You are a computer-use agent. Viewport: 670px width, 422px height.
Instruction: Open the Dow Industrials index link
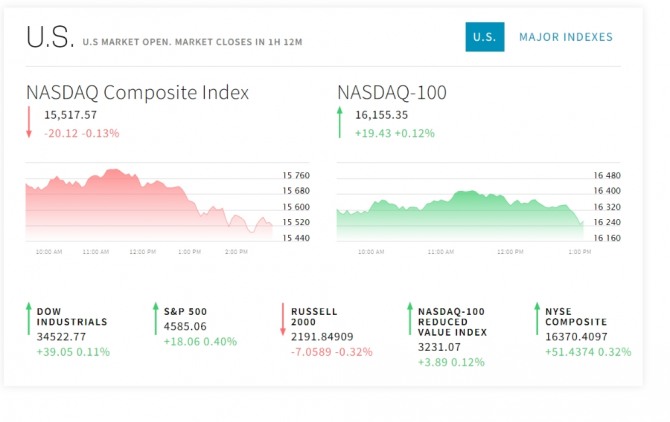coord(71,317)
